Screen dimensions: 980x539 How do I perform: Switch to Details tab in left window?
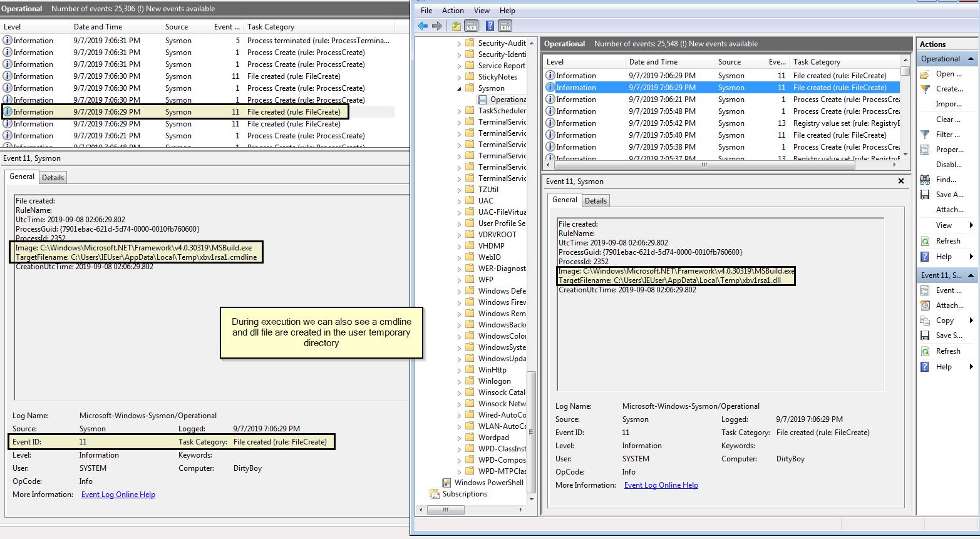[53, 178]
